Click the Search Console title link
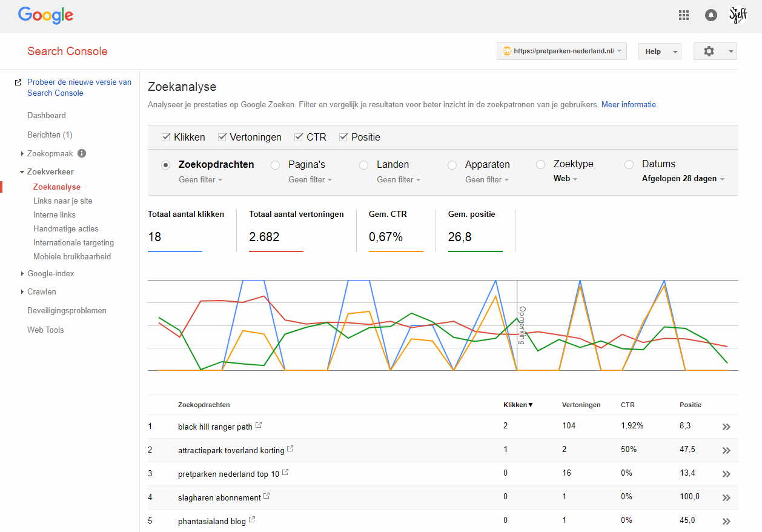This screenshot has width=762, height=532. (67, 52)
